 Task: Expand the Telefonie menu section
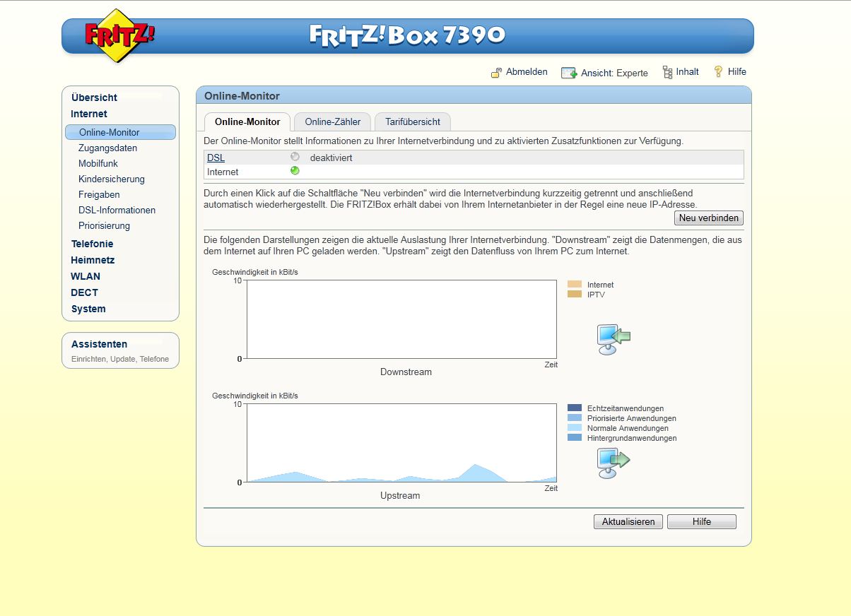[92, 244]
